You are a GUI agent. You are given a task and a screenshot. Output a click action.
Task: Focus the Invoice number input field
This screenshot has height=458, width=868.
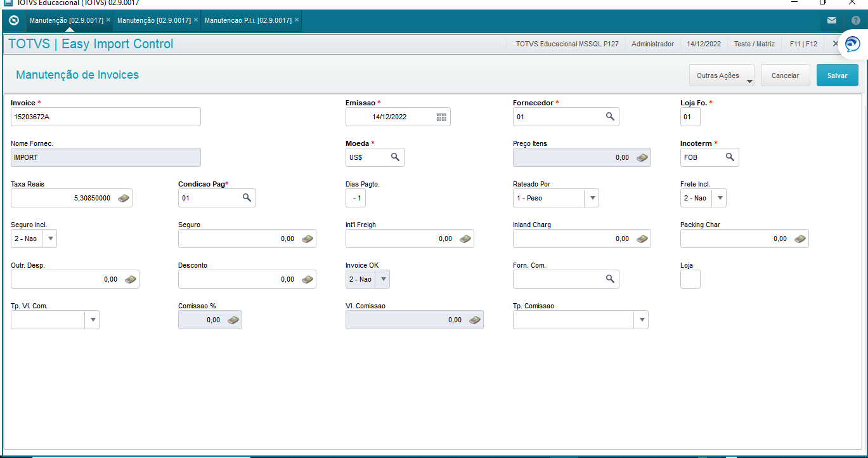[106, 117]
